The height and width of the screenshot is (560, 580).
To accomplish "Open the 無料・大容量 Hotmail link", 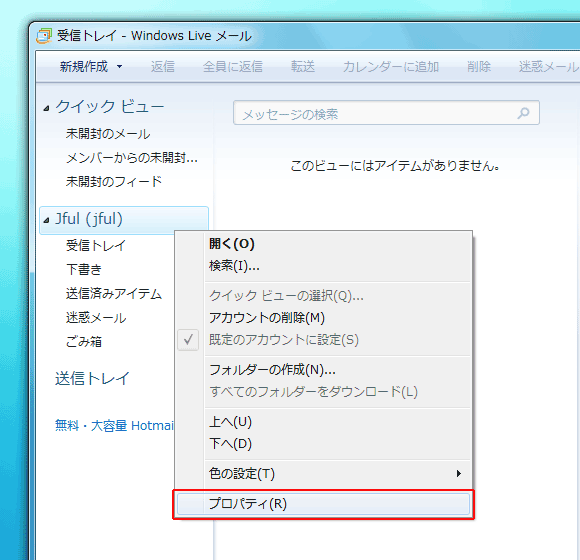I will pyautogui.click(x=114, y=426).
